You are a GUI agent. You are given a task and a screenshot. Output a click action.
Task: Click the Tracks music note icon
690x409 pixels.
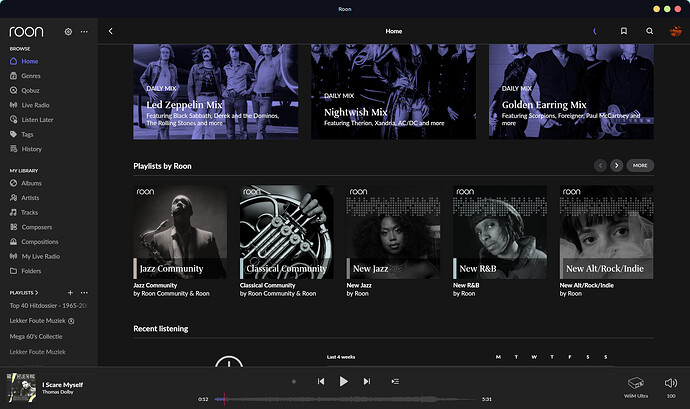14,212
